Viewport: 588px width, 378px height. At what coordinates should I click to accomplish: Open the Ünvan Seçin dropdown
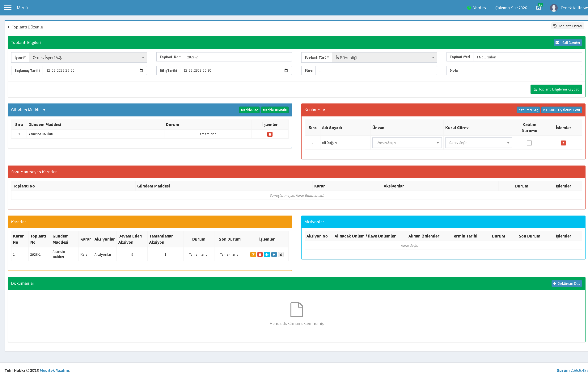pyautogui.click(x=407, y=143)
